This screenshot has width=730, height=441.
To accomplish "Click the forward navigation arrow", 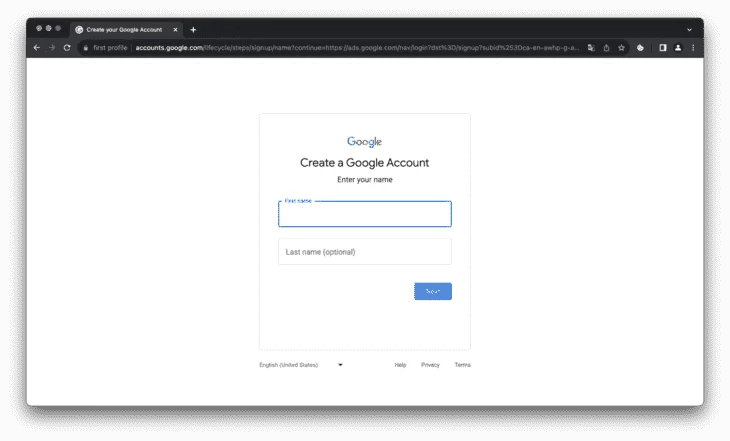I will click(52, 47).
